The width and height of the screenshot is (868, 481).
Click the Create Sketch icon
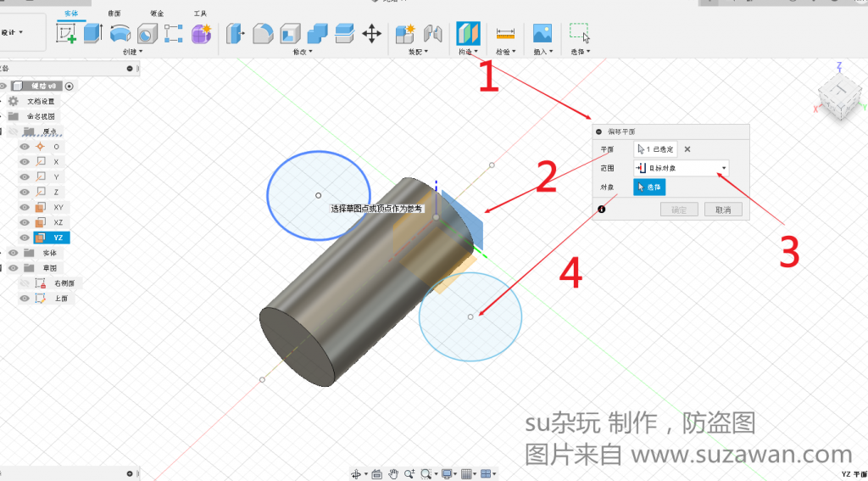(x=66, y=33)
